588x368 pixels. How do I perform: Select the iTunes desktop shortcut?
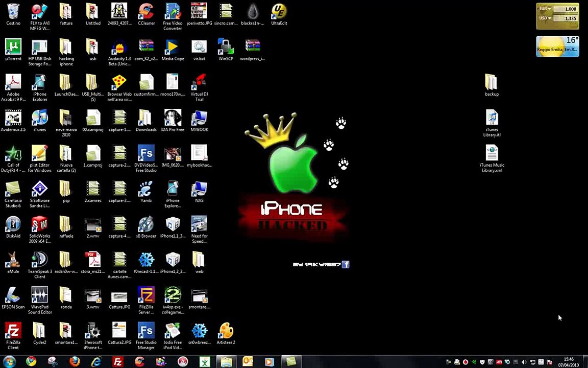pyautogui.click(x=40, y=121)
